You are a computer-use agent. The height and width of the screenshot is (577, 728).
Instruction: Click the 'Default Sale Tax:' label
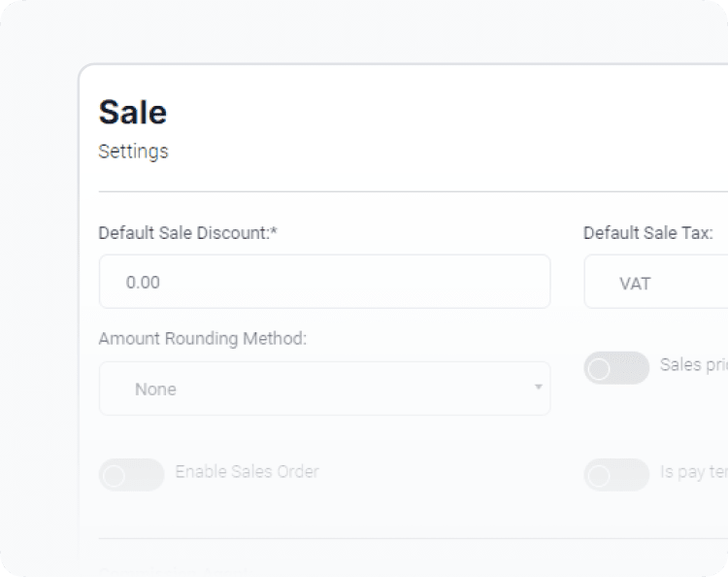[x=647, y=233]
